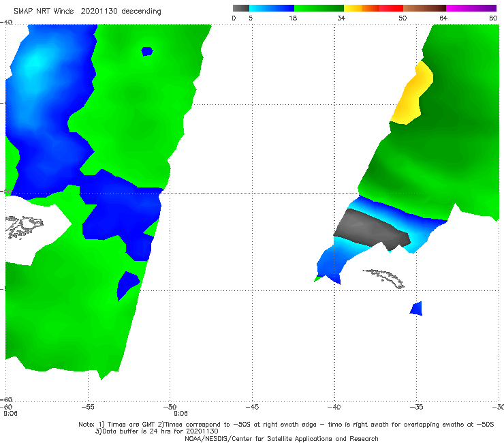Click the '-35' longitude axis label

pos(417,407)
